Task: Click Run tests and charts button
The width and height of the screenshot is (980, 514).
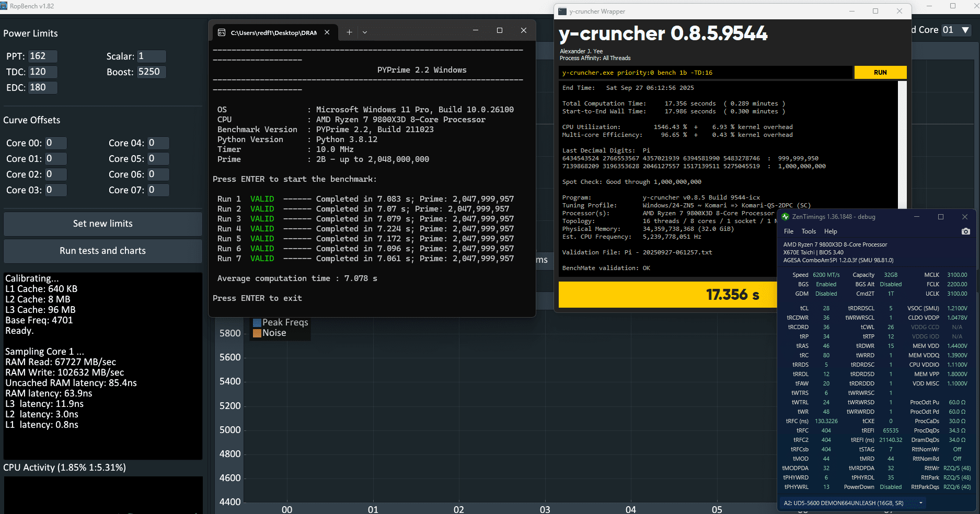Action: coord(103,251)
